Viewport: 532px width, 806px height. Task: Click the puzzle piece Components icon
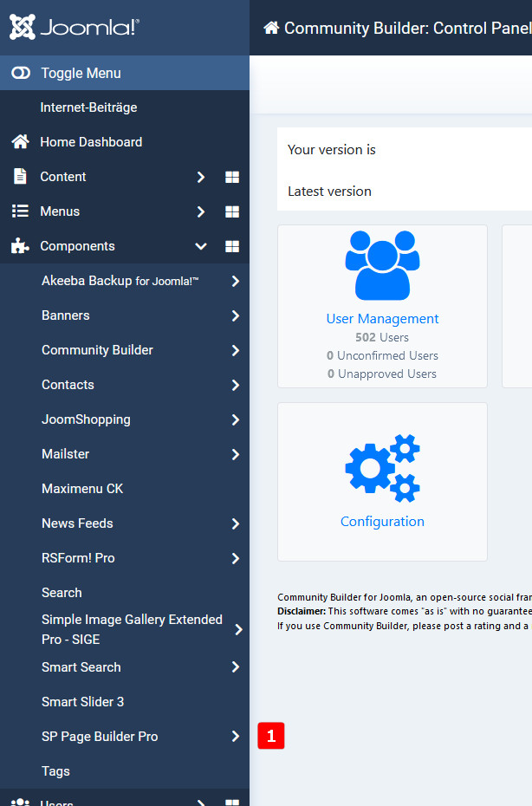tap(20, 246)
